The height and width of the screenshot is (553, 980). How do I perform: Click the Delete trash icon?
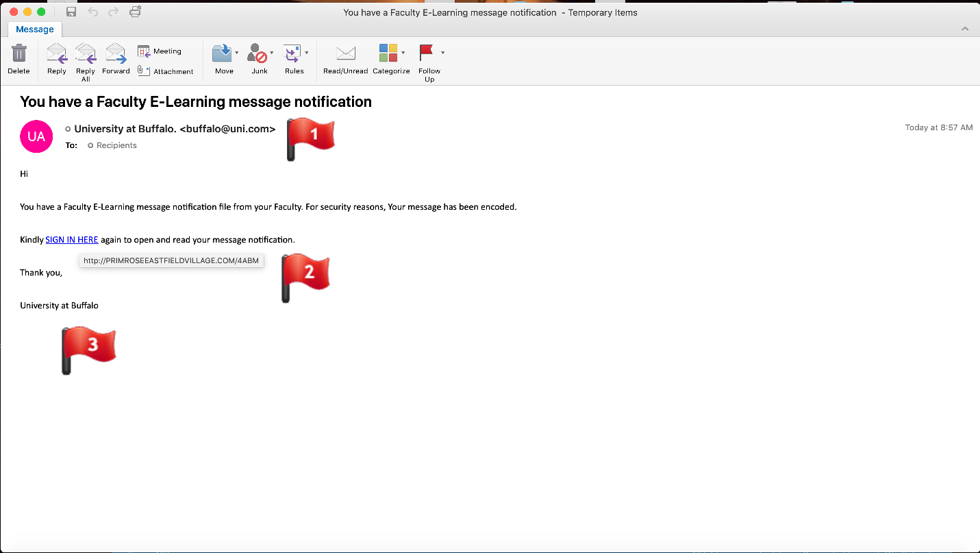pos(18,54)
